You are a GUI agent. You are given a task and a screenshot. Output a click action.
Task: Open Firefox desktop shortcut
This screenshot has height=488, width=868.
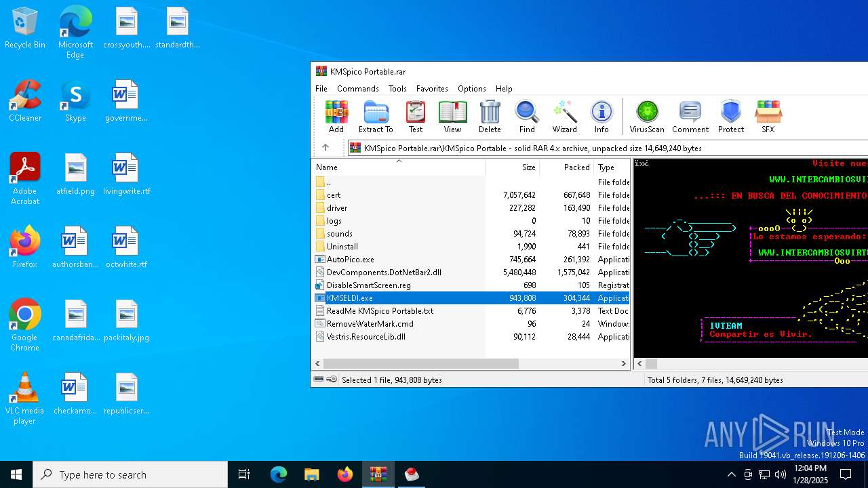click(x=25, y=248)
